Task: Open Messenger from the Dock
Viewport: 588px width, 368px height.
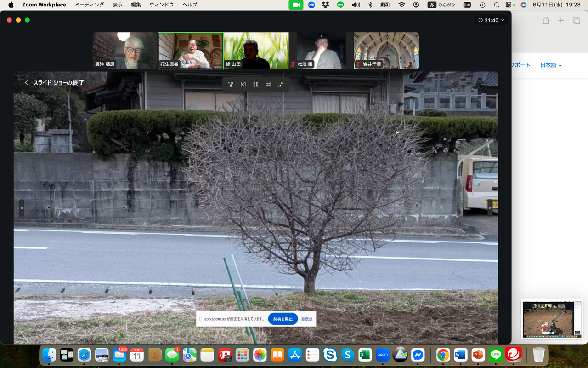Action: tap(418, 355)
